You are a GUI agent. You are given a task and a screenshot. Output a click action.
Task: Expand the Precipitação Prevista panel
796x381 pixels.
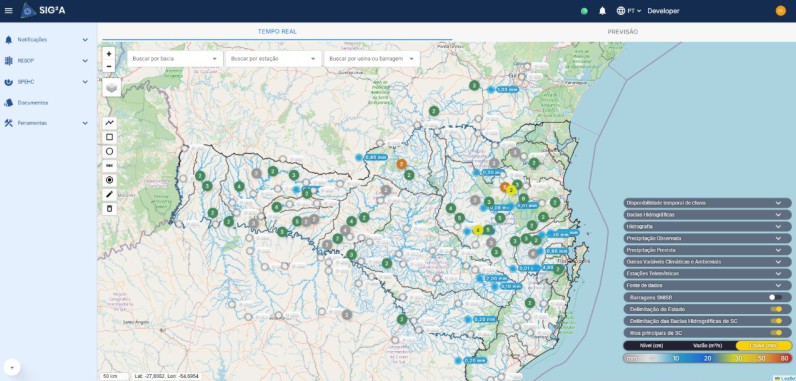click(x=707, y=250)
